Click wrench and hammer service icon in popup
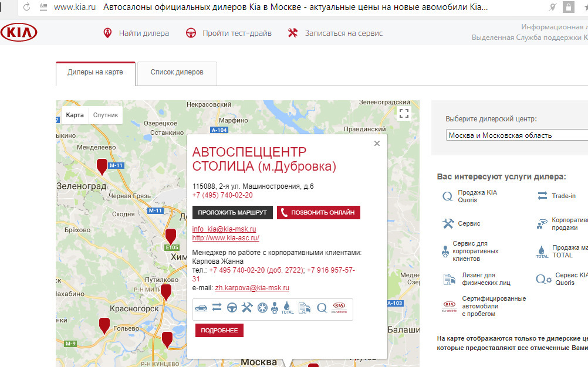 pos(246,308)
